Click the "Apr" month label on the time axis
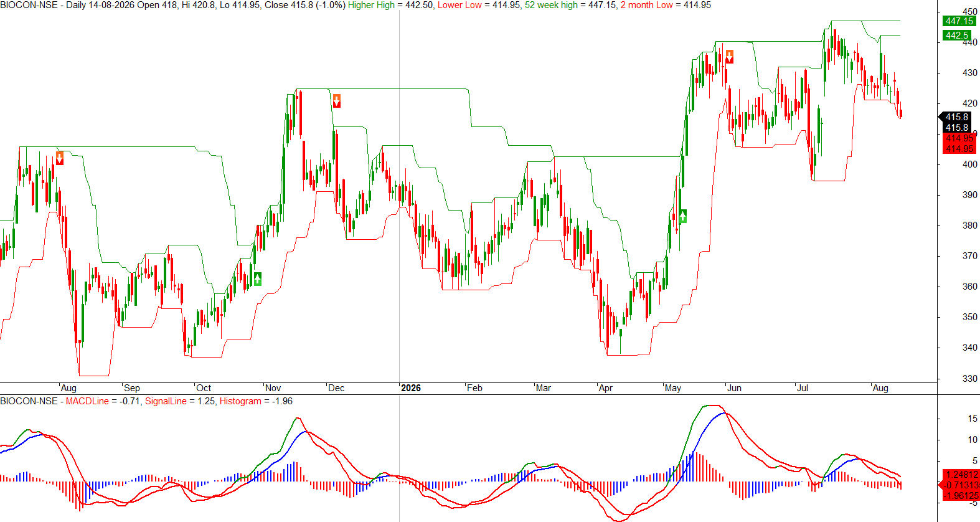The height and width of the screenshot is (522, 980). [606, 388]
